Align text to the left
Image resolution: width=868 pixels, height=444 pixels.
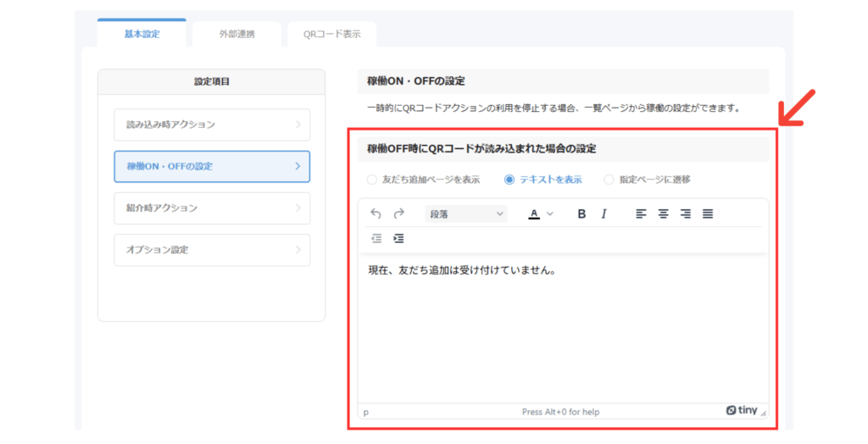[x=641, y=214]
